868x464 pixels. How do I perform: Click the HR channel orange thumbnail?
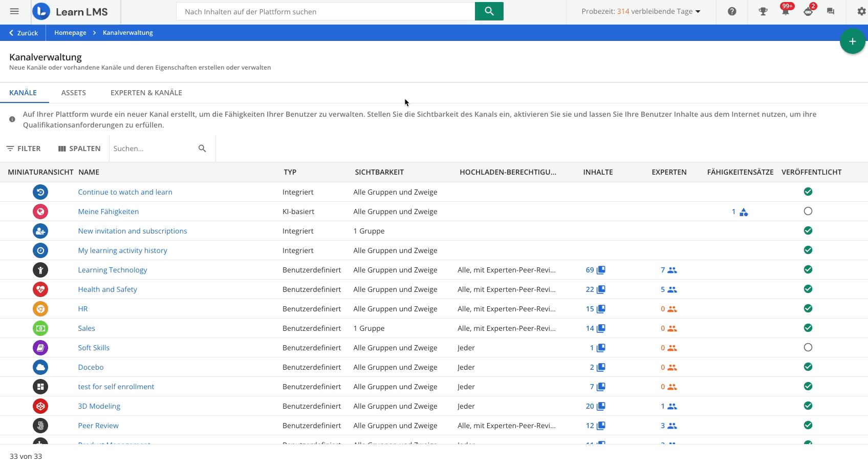(40, 309)
